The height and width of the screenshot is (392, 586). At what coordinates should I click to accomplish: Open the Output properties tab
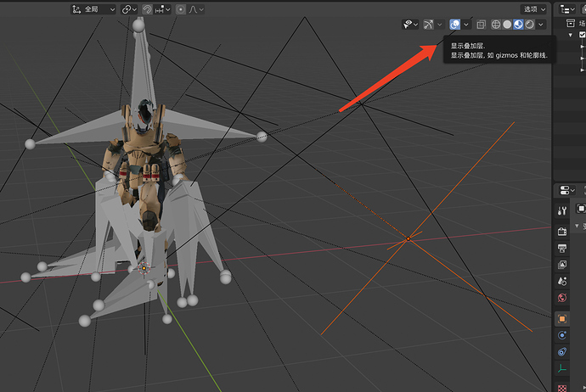click(x=561, y=248)
